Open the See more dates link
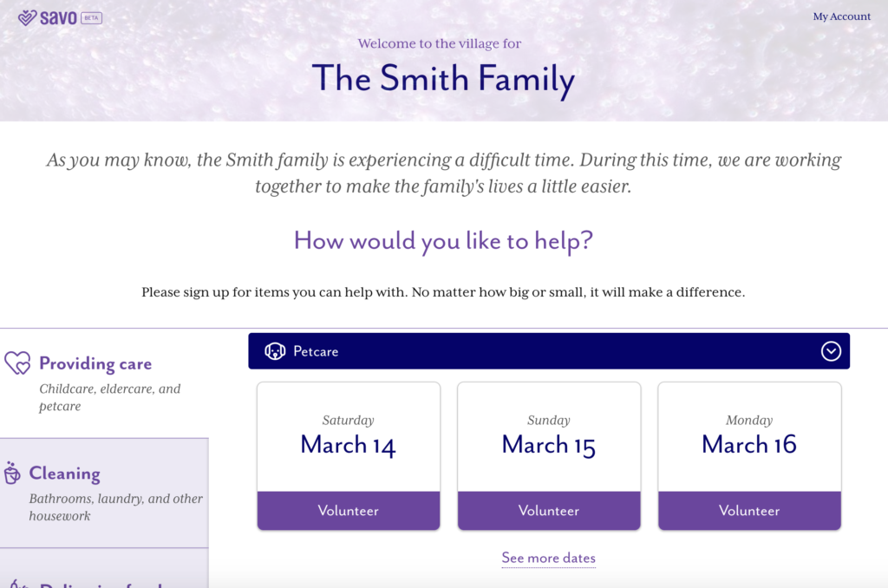Screen dimensions: 888x588 tap(549, 558)
